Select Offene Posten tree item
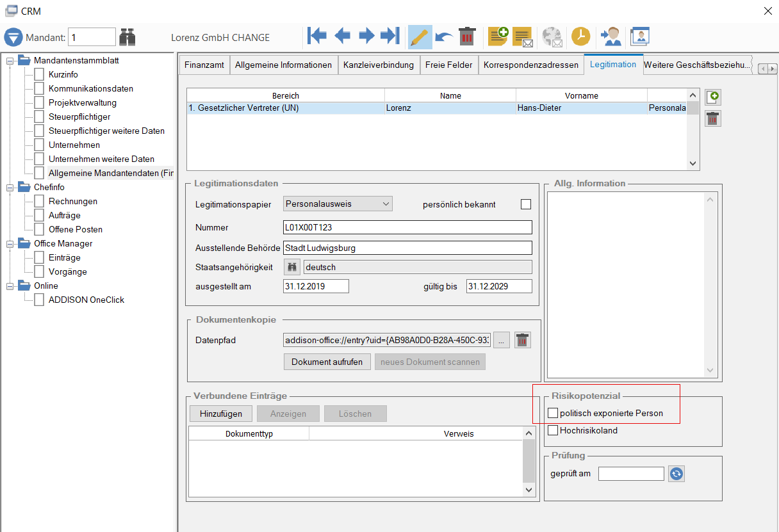This screenshot has height=532, width=779. point(76,230)
